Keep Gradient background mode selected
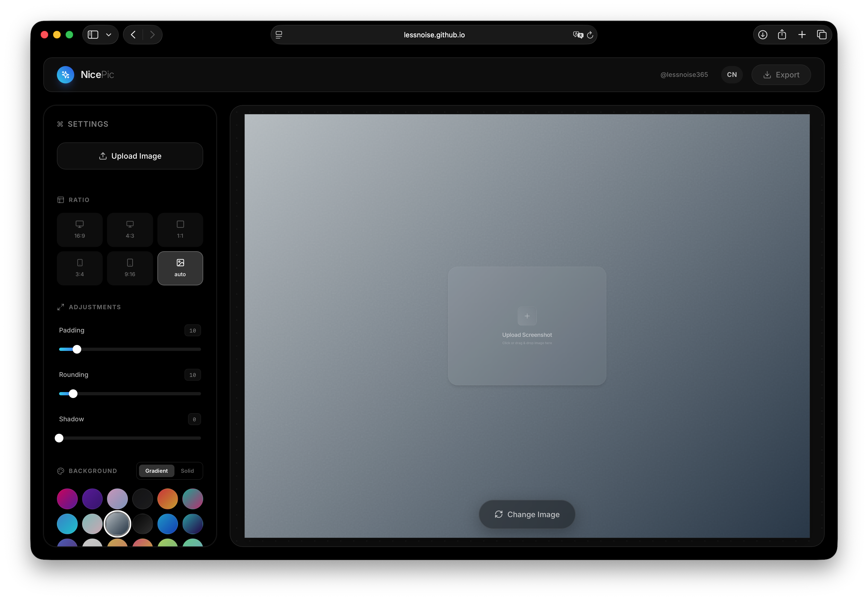Image resolution: width=868 pixels, height=600 pixels. (x=156, y=471)
